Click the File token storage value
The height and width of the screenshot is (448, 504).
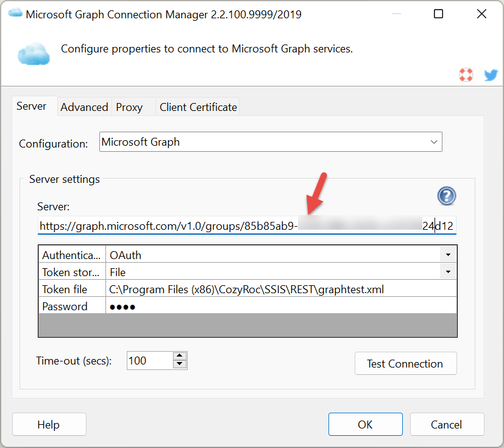118,272
